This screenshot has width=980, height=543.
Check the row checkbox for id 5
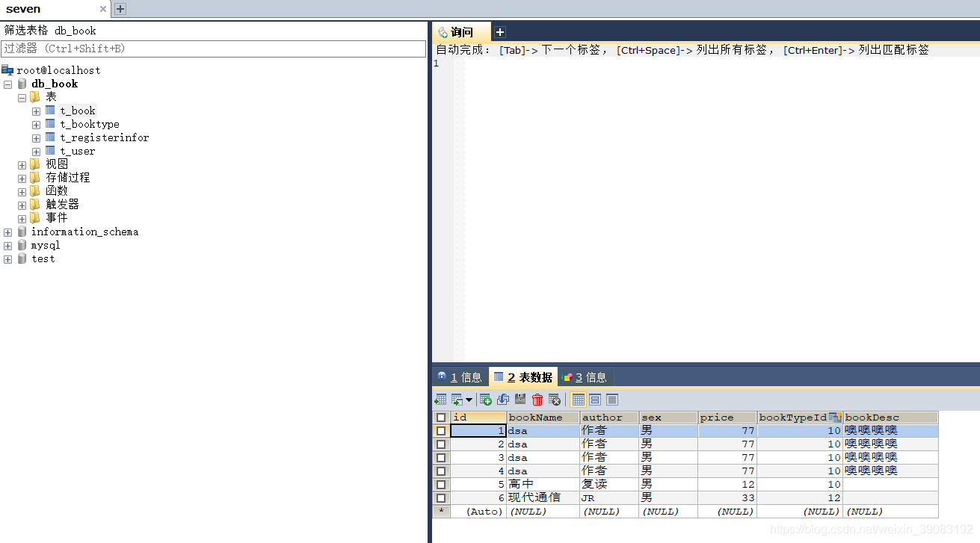point(441,485)
